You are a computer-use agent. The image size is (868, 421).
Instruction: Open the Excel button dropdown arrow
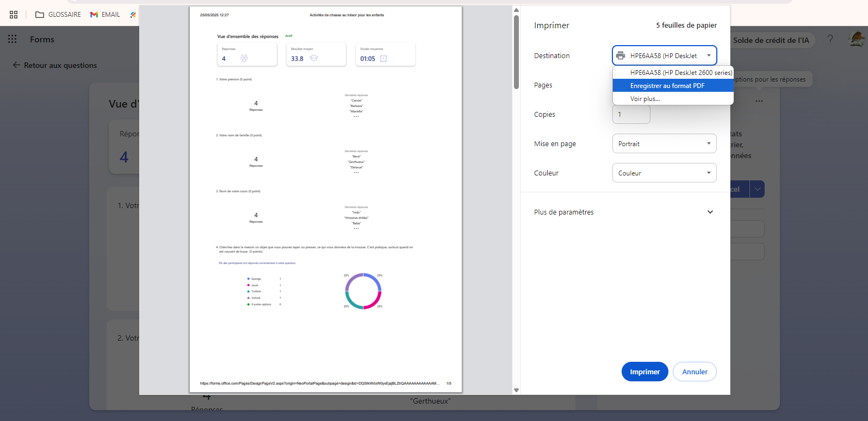coord(757,189)
